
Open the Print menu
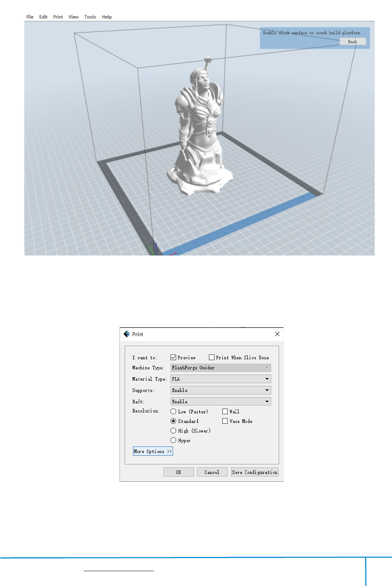tap(58, 17)
